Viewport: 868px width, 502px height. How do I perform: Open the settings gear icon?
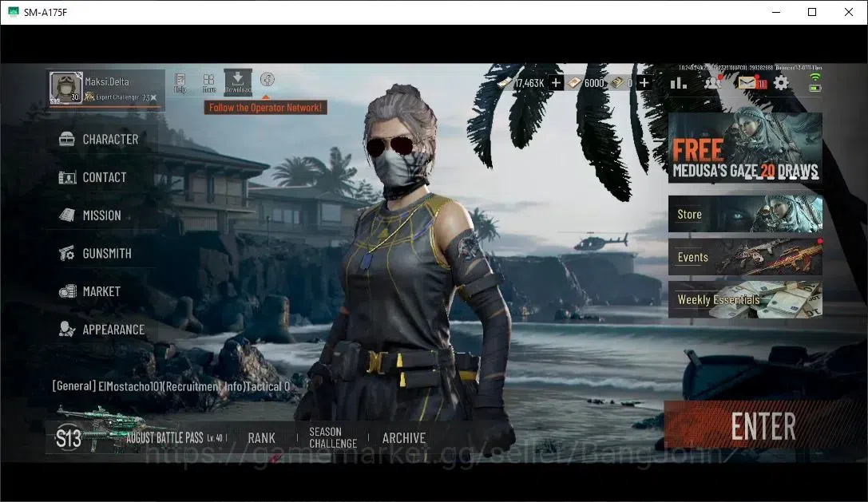781,83
